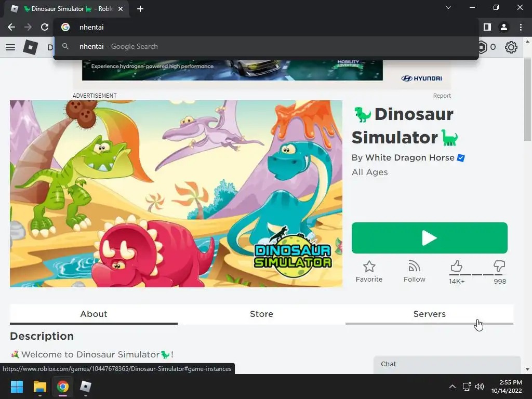Viewport: 532px width, 399px height.
Task: Toggle the browser side panel
Action: (x=487, y=27)
